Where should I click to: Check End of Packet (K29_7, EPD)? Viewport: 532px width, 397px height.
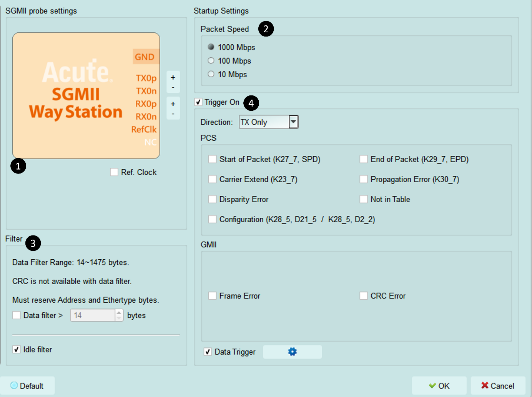pos(364,159)
